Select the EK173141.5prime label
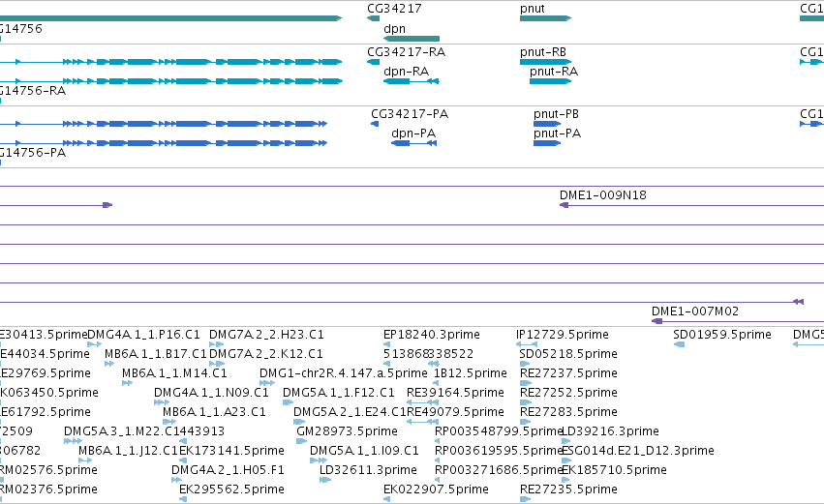The image size is (824, 504). tap(231, 451)
